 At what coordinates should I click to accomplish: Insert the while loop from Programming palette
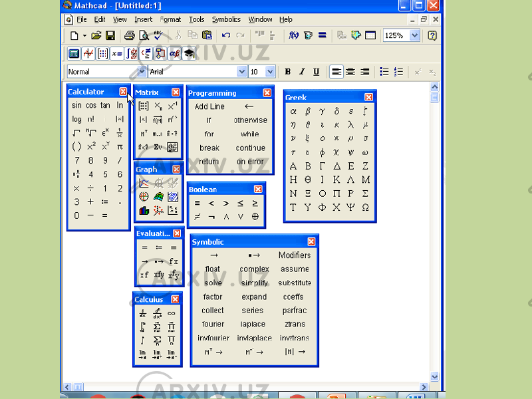(250, 134)
